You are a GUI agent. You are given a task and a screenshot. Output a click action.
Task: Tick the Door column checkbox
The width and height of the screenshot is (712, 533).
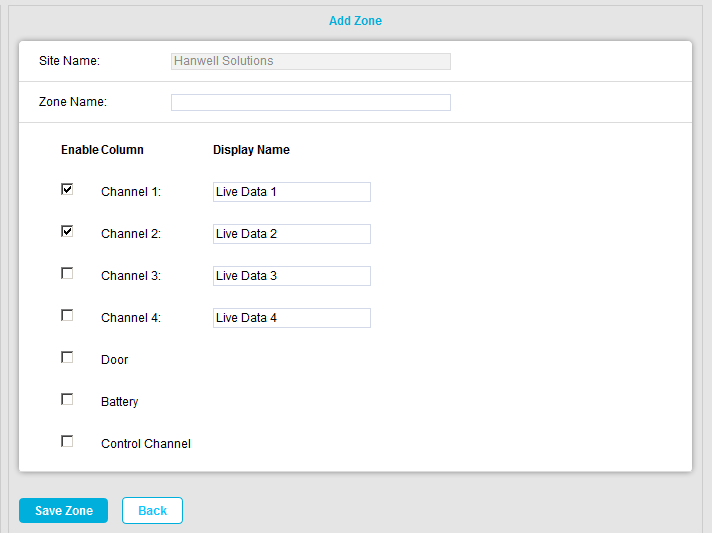coord(67,357)
